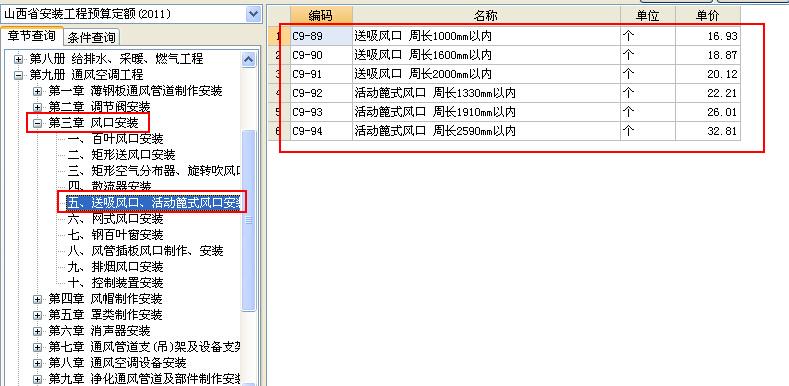Image resolution: width=789 pixels, height=386 pixels.
Task: Click 送吸风口 周长1600mm以内 name cell
Action: (x=486, y=55)
